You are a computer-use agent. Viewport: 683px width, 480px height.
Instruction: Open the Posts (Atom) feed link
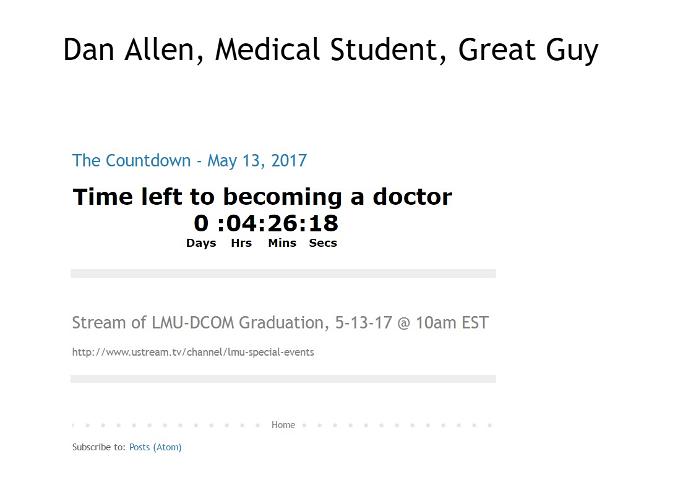[156, 447]
